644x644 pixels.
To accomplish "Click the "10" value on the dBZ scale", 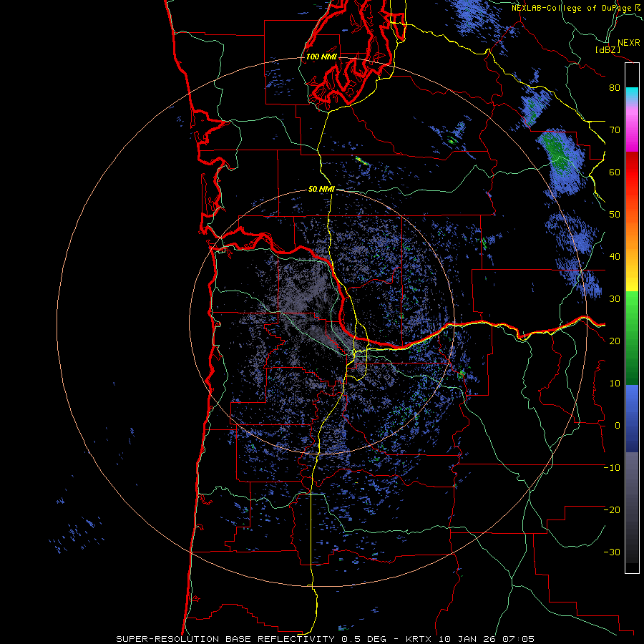I will (615, 384).
